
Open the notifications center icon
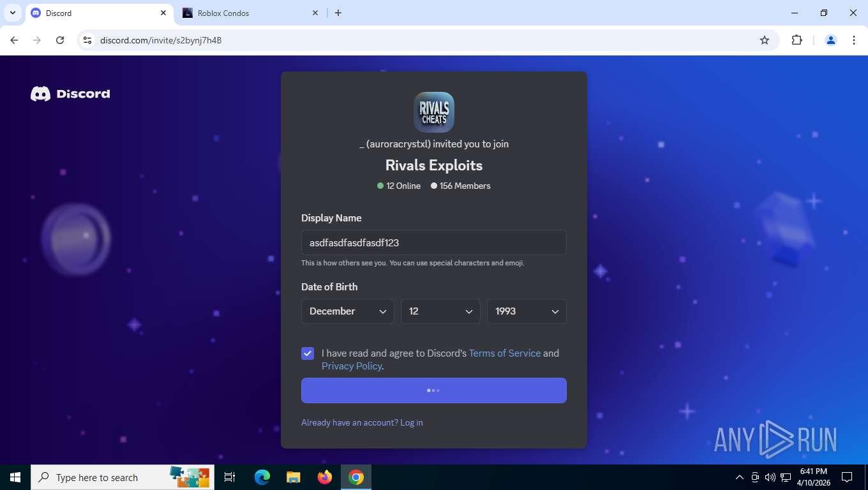coord(847,477)
